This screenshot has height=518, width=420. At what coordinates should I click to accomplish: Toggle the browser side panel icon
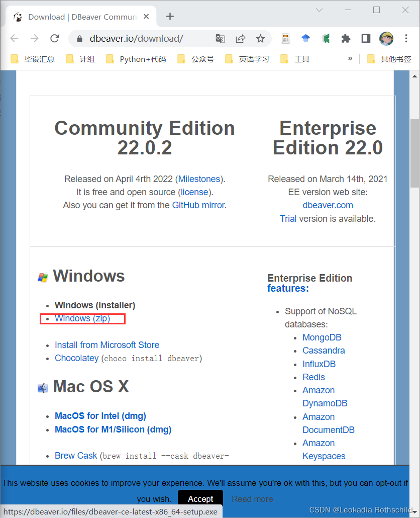click(366, 38)
